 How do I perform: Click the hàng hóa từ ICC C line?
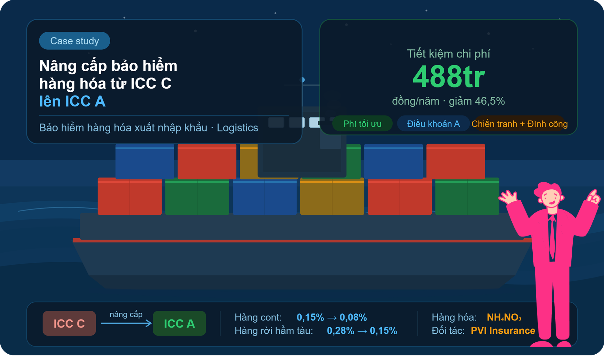click(x=105, y=84)
